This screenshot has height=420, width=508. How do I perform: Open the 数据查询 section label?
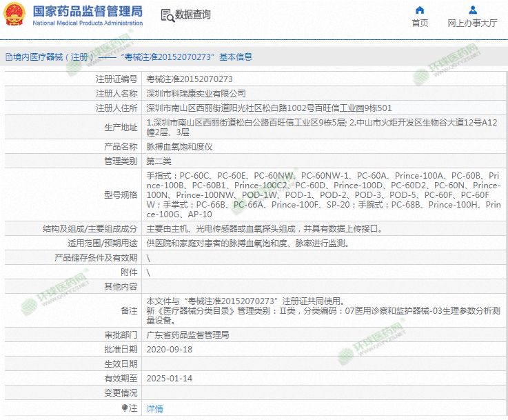tap(193, 14)
